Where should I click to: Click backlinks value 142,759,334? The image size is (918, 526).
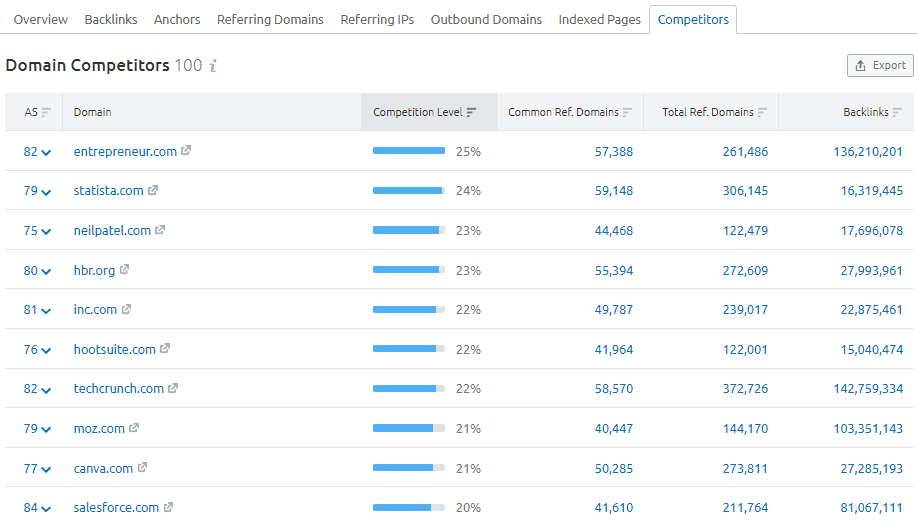coord(868,389)
